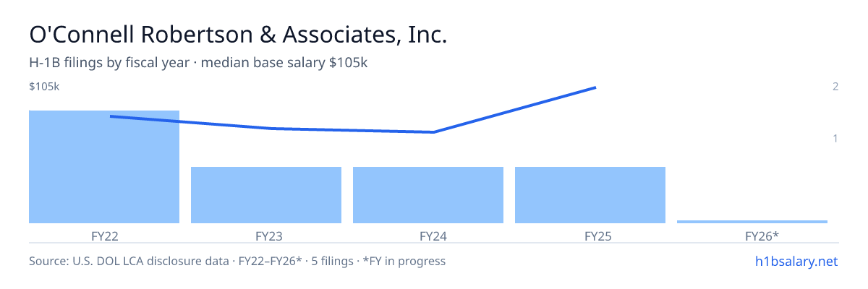Click the salary line peak at FY25
868x289 pixels.
pos(595,87)
